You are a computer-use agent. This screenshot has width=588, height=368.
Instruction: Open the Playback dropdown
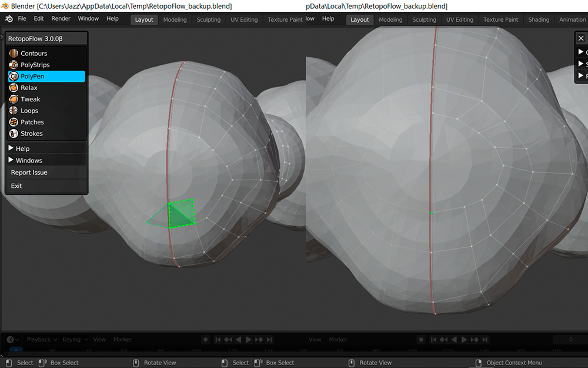click(42, 340)
